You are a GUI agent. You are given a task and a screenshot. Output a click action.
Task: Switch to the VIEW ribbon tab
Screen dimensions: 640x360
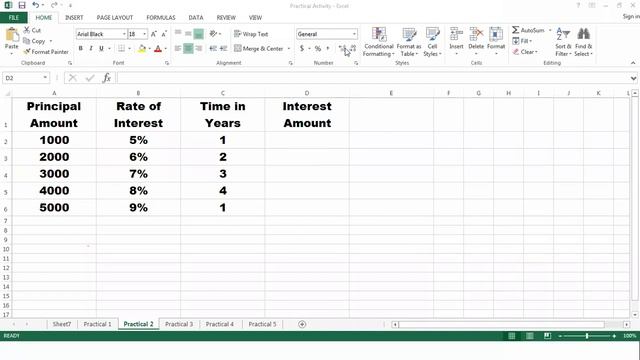click(x=256, y=18)
